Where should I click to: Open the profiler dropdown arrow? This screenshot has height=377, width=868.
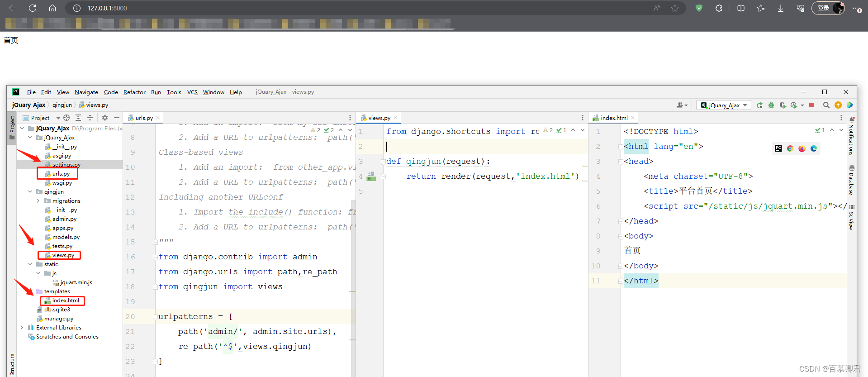tap(802, 105)
